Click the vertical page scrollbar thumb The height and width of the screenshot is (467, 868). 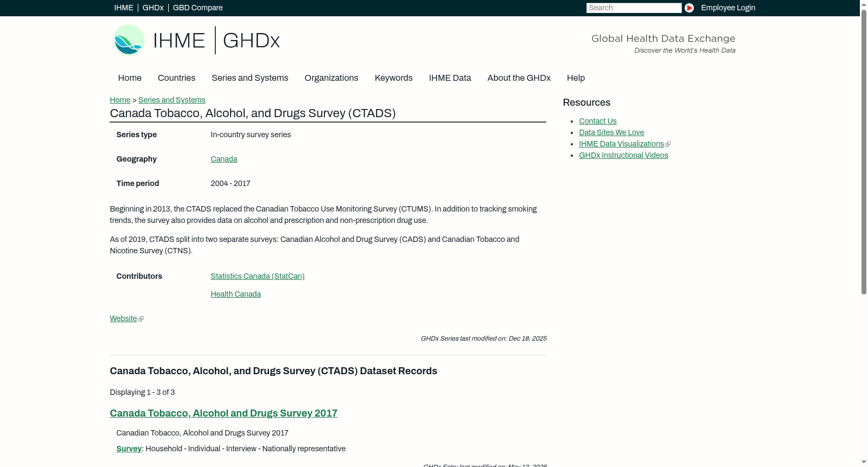click(864, 152)
